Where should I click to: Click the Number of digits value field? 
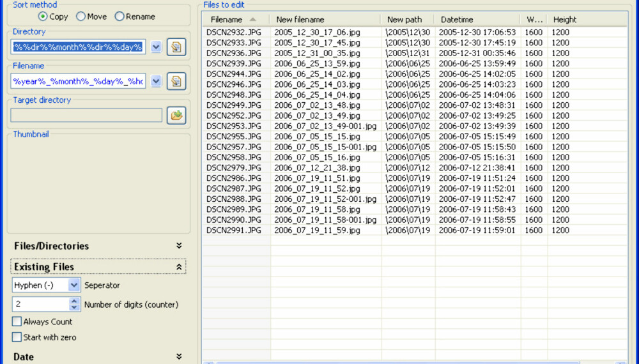41,305
